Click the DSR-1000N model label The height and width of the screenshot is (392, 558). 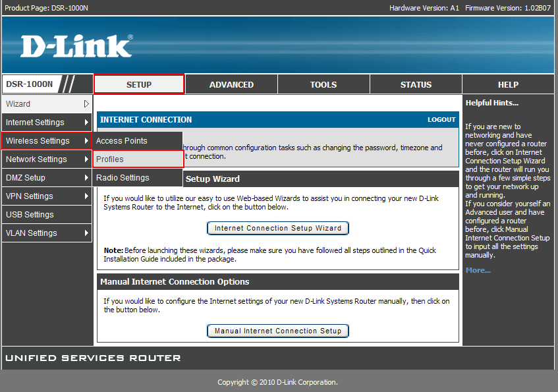(x=29, y=84)
